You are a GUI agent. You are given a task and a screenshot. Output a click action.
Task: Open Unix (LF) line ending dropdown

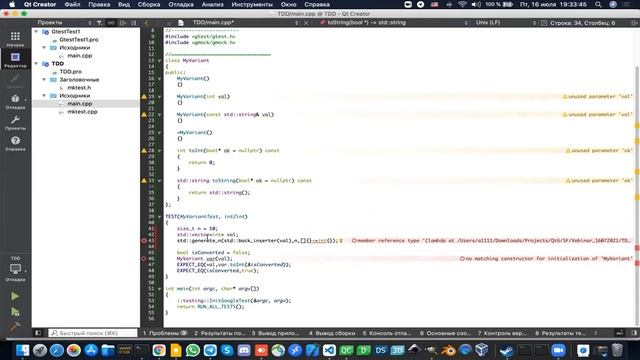[x=505, y=23]
